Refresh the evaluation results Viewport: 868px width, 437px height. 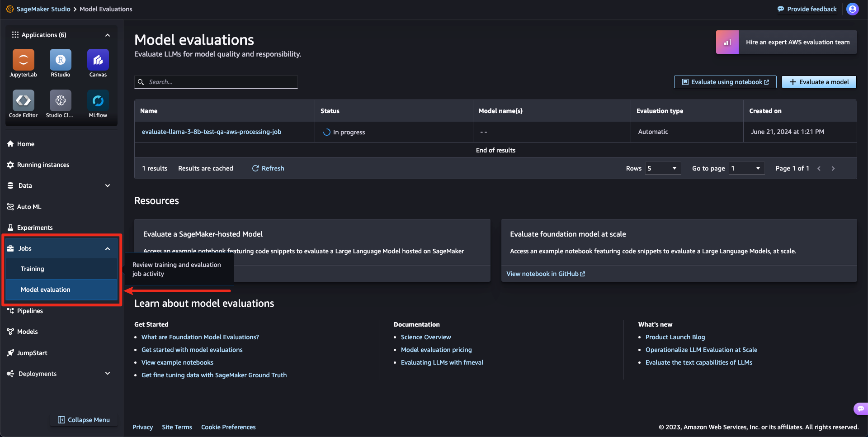click(x=268, y=168)
